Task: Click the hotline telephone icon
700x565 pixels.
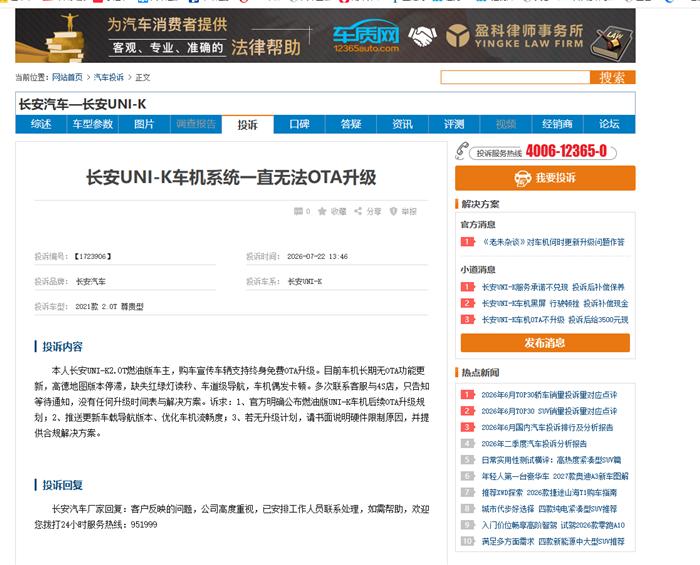Action: click(462, 150)
